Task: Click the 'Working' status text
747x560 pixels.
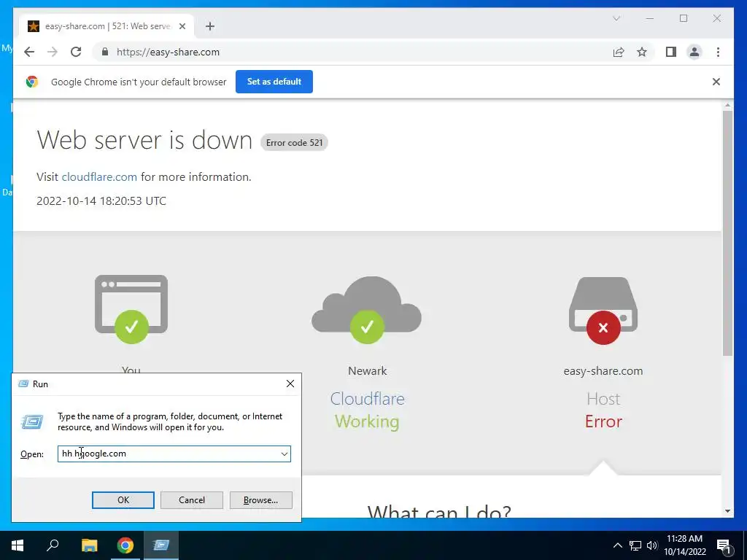Action: (x=367, y=421)
